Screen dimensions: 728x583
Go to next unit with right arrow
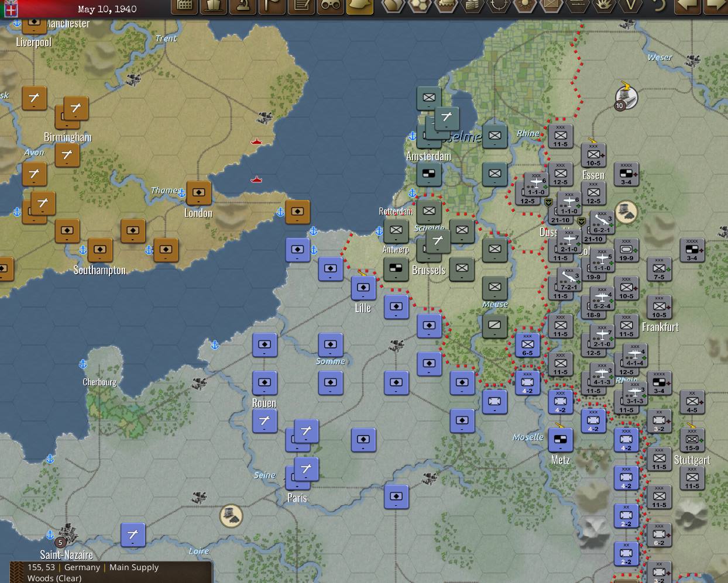(716, 6)
